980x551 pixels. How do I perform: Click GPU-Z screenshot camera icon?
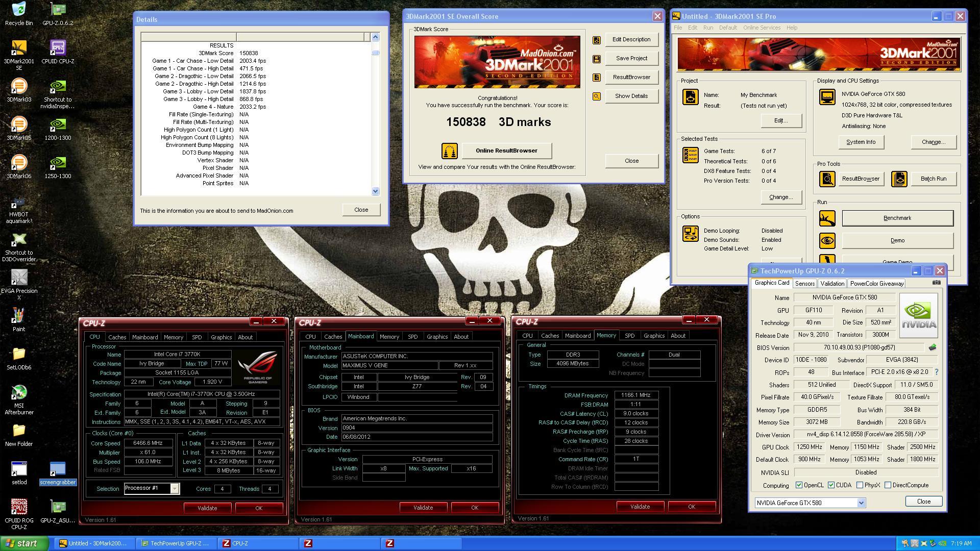(936, 283)
